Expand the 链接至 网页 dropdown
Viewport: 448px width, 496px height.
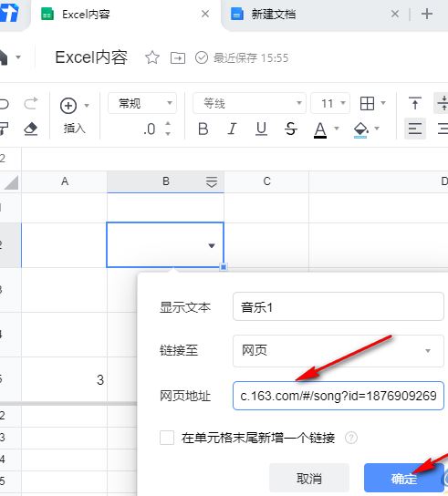(339, 351)
